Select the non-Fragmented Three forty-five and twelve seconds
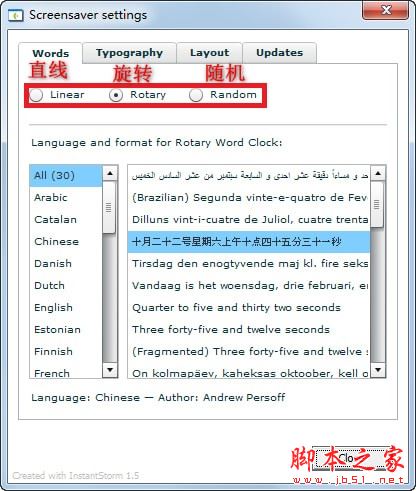416x491 pixels. [249, 329]
